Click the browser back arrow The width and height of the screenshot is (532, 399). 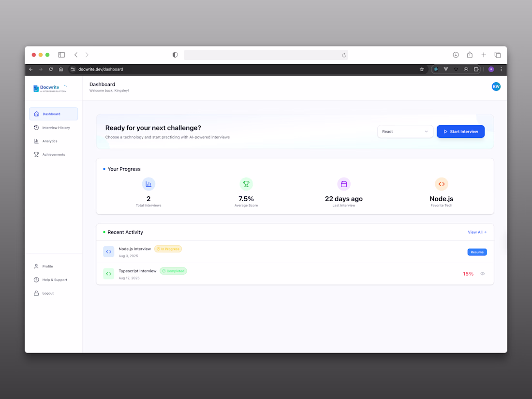pos(31,69)
